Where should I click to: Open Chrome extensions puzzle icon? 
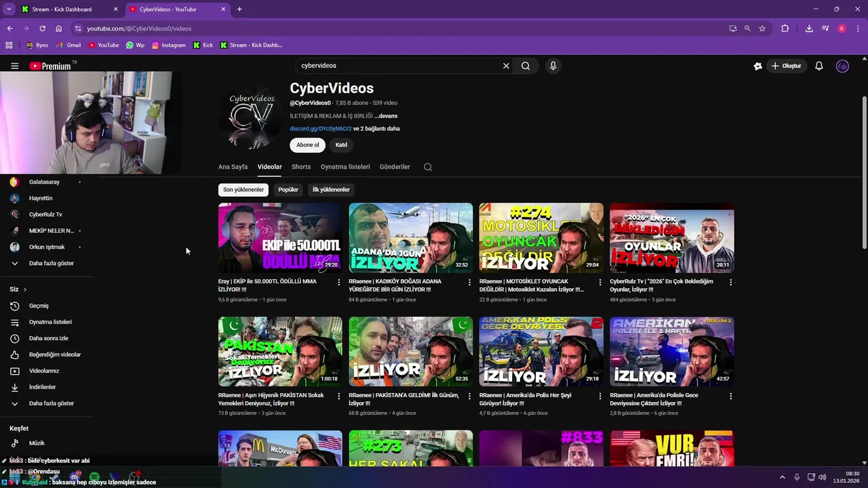[x=785, y=28]
